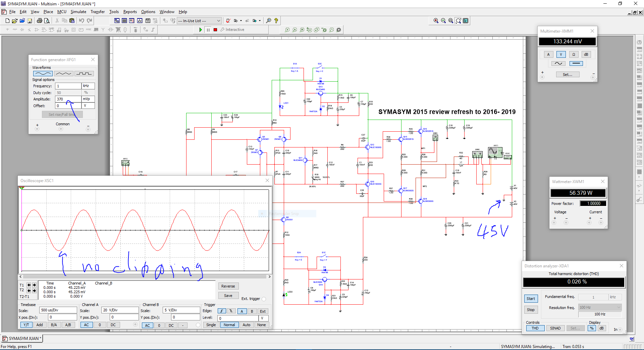
Task: Select SINAD mode in distortion analyzer
Action: (x=555, y=328)
